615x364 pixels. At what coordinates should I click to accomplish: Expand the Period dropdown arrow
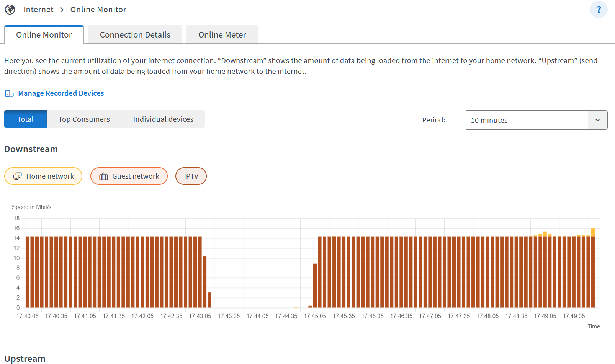[x=597, y=120]
